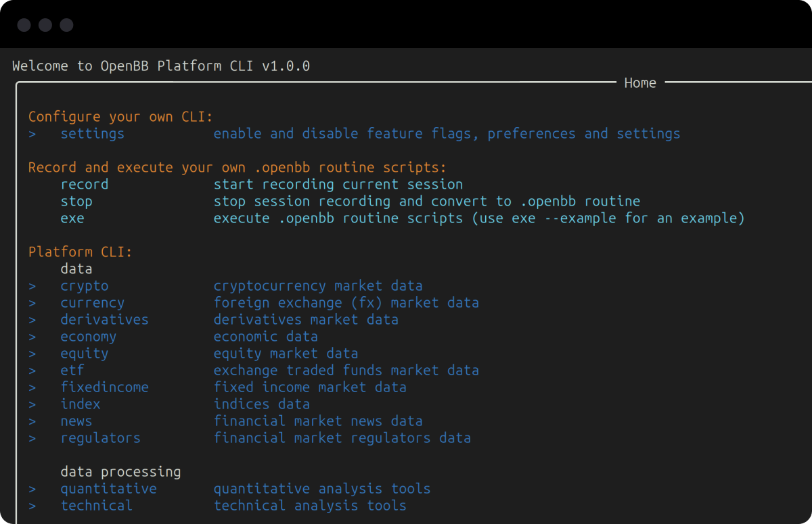
Task: Select the stop recording command
Action: pyautogui.click(x=76, y=201)
